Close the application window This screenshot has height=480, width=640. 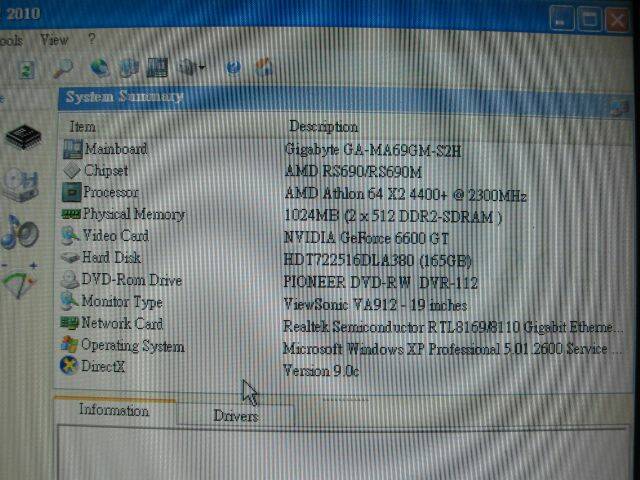coord(617,18)
